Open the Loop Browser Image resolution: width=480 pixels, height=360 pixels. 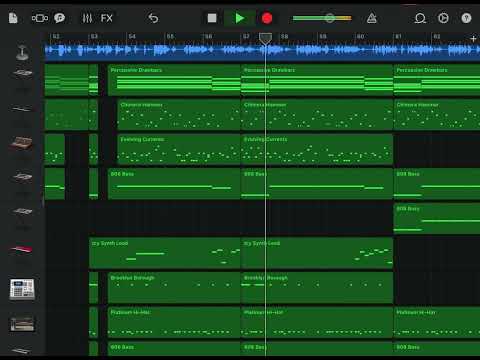pyautogui.click(x=420, y=18)
